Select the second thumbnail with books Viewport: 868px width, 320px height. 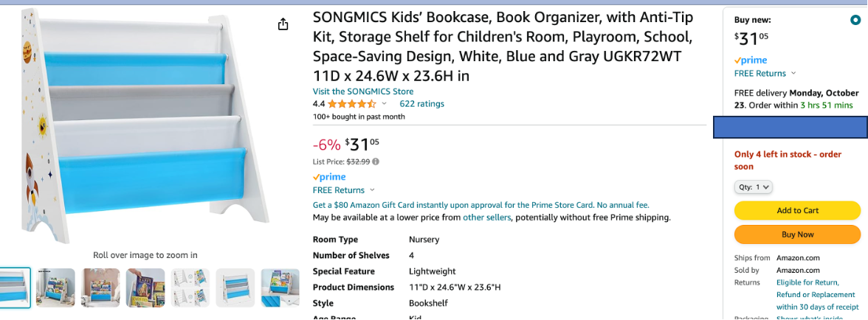tap(55, 288)
